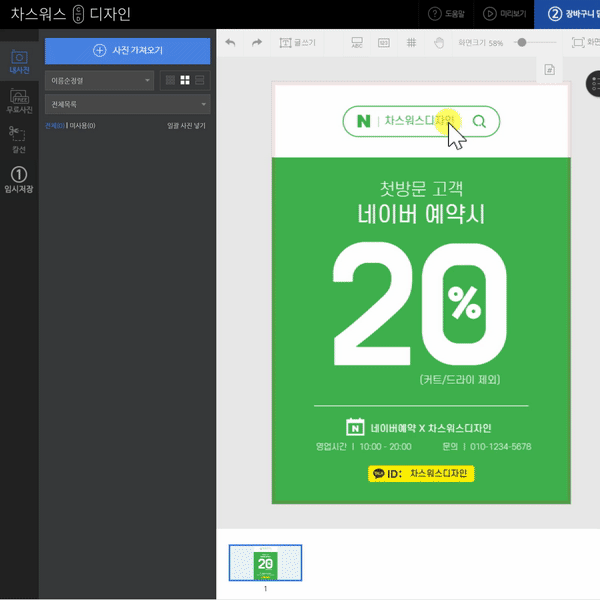This screenshot has width=600, height=600.
Task: Click the 차스워스 디자인 logo
Action: point(71,14)
